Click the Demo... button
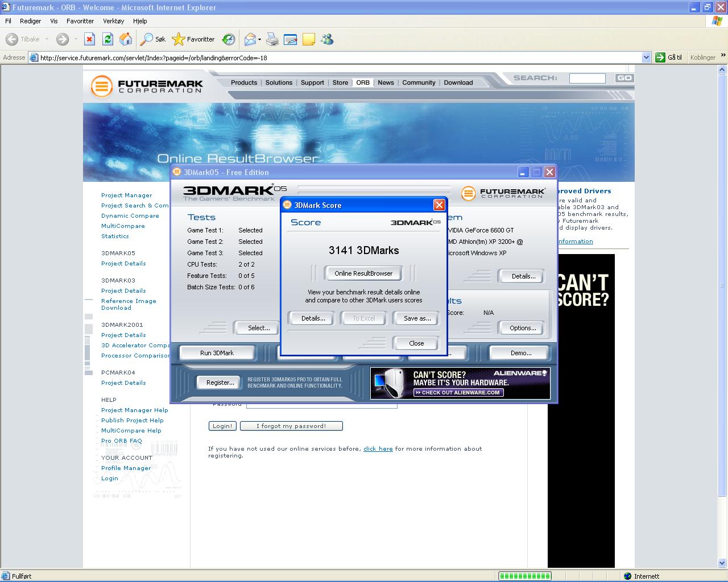Screen dimensions: 728x582 click(521, 353)
